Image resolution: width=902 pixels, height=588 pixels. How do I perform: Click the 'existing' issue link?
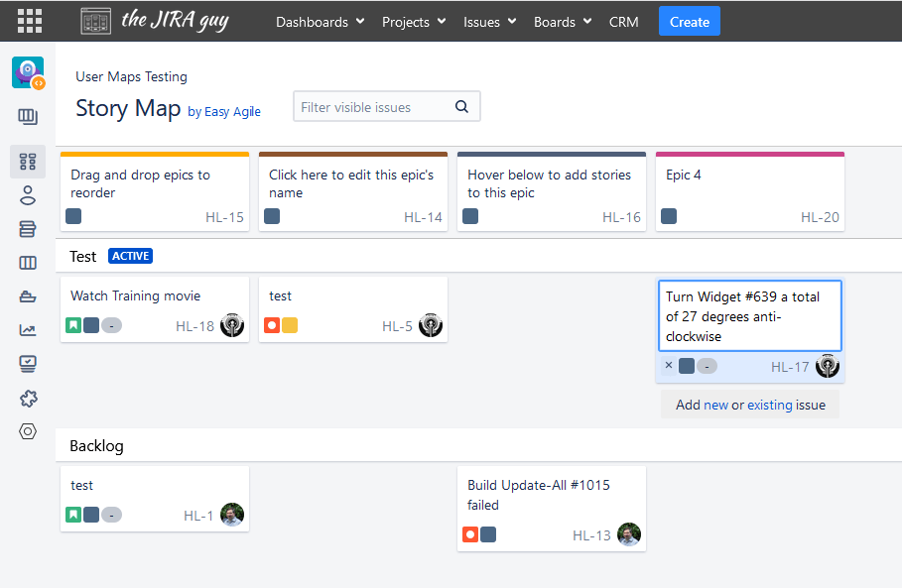pyautogui.click(x=769, y=405)
